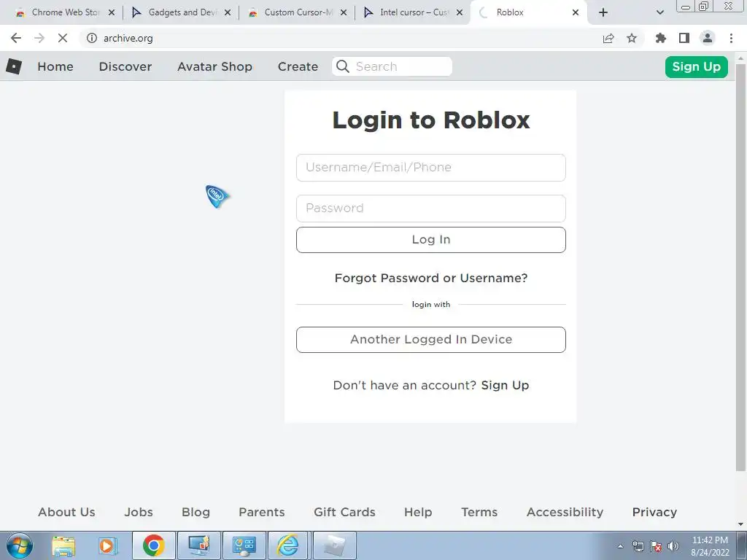Open the Blog footer link
747x560 pixels.
point(196,512)
